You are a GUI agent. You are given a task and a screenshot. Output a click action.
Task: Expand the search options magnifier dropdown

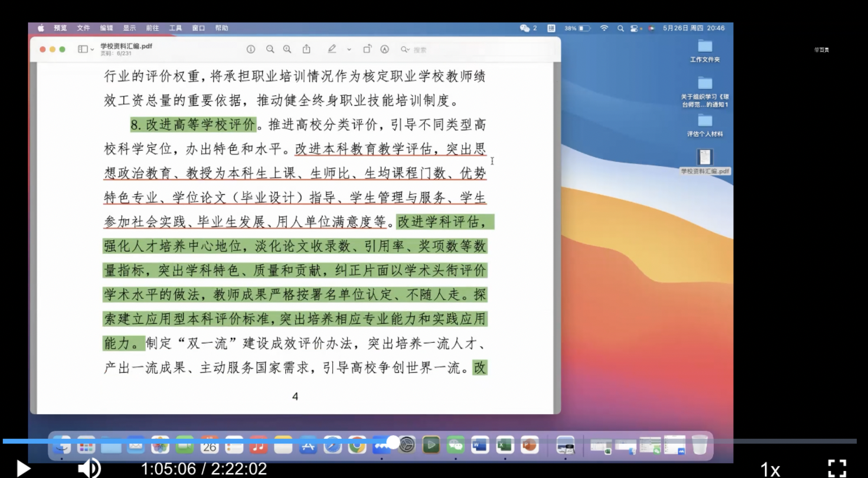(405, 50)
